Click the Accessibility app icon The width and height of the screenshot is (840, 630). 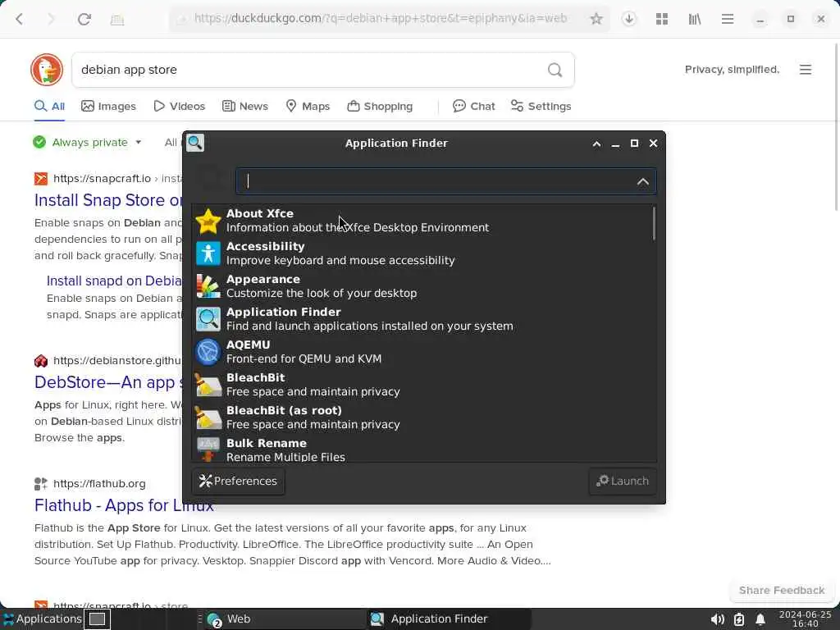(x=208, y=253)
